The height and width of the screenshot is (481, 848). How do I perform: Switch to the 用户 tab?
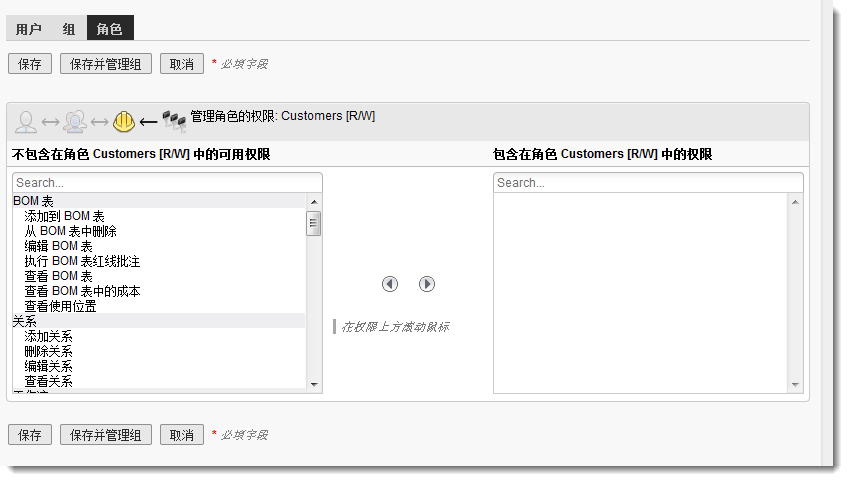pyautogui.click(x=29, y=29)
